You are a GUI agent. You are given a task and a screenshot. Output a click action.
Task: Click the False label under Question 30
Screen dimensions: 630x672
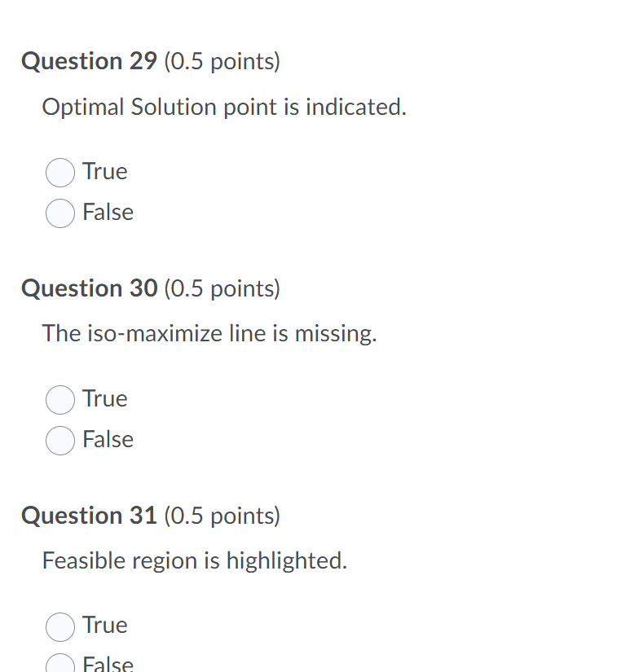(108, 440)
